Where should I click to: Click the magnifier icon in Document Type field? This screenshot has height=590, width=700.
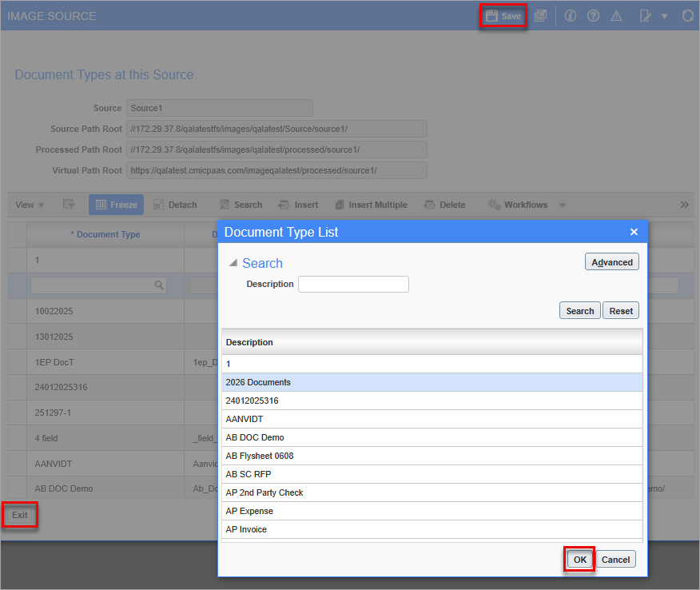pyautogui.click(x=159, y=285)
